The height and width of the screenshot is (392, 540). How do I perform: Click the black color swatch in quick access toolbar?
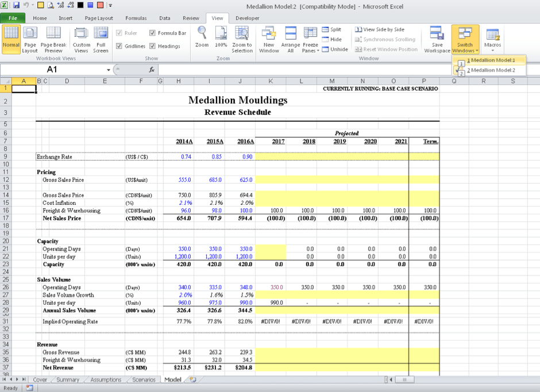(80, 5)
